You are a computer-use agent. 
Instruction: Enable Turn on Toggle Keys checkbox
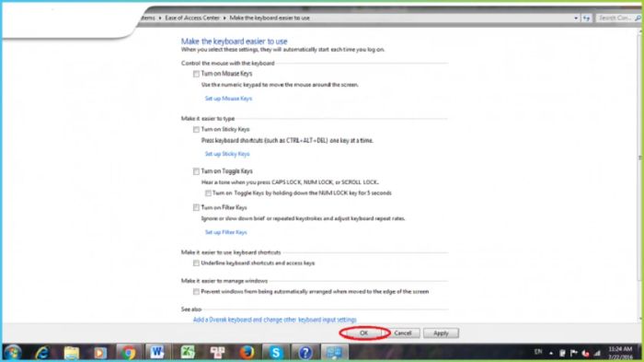point(196,171)
